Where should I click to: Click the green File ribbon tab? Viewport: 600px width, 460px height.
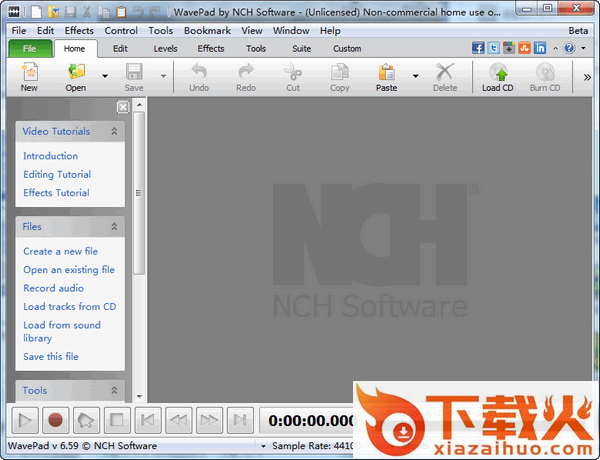pyautogui.click(x=30, y=49)
